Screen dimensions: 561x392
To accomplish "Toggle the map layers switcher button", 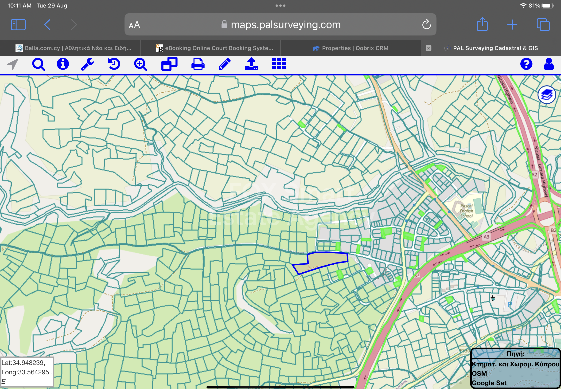I will point(547,95).
